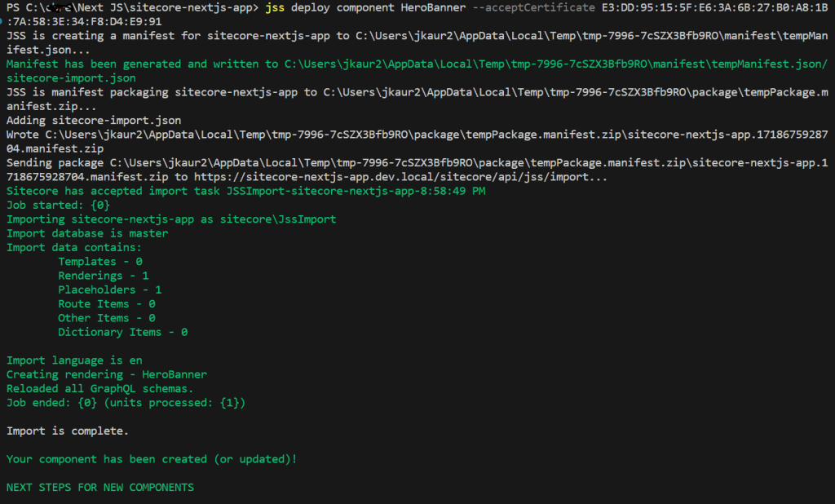Click "Creating rendering - HeroBanner" text
Viewport: 835px width, 504px height.
(107, 374)
